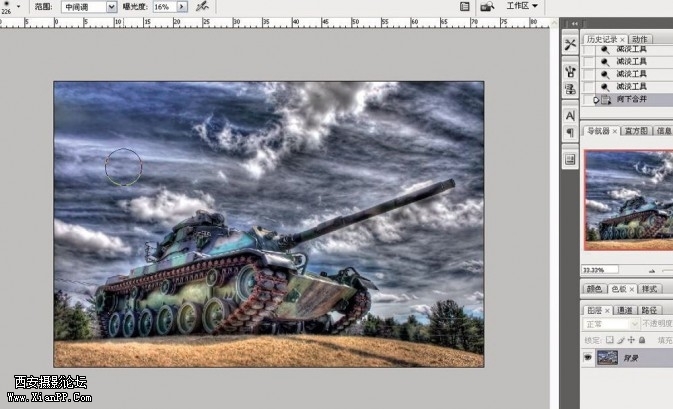Open the brush preset picker arrow
The width and height of the screenshot is (673, 409).
(18, 6)
